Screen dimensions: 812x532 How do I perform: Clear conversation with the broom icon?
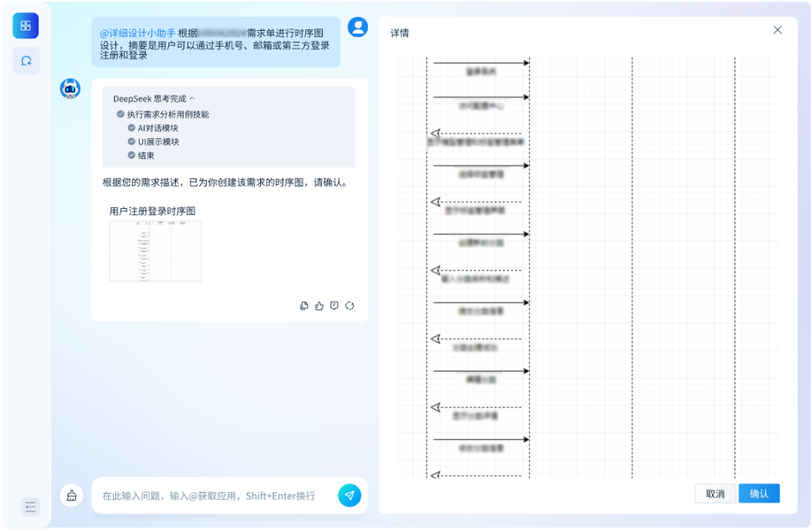pos(71,495)
